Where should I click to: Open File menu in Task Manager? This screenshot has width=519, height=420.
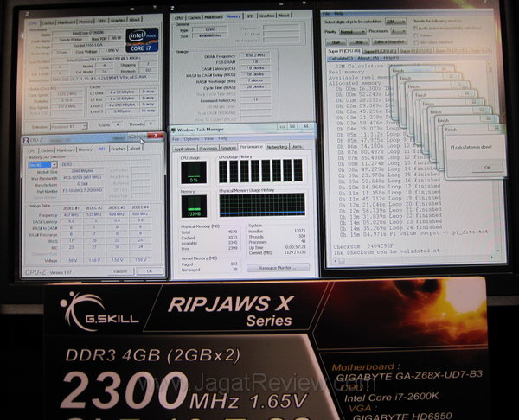point(176,139)
